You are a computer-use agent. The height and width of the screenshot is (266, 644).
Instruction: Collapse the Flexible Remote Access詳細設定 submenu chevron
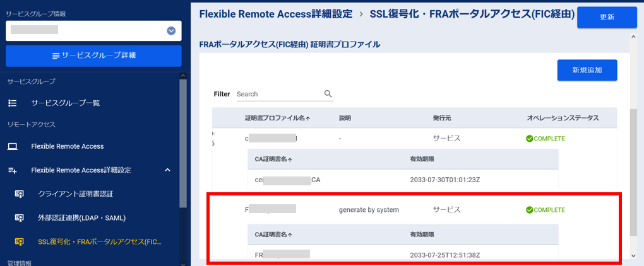(167, 170)
